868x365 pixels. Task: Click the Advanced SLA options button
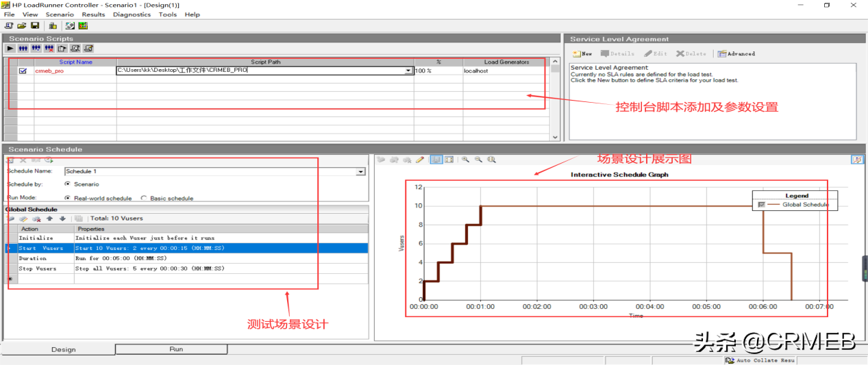[x=736, y=53]
